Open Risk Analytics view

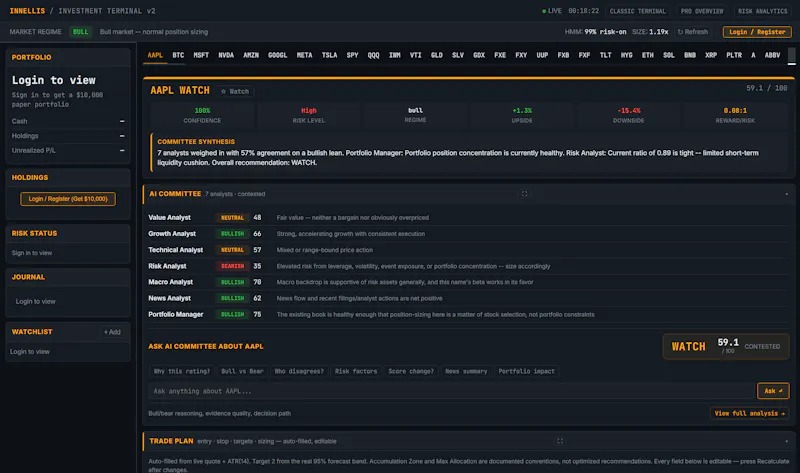click(762, 11)
